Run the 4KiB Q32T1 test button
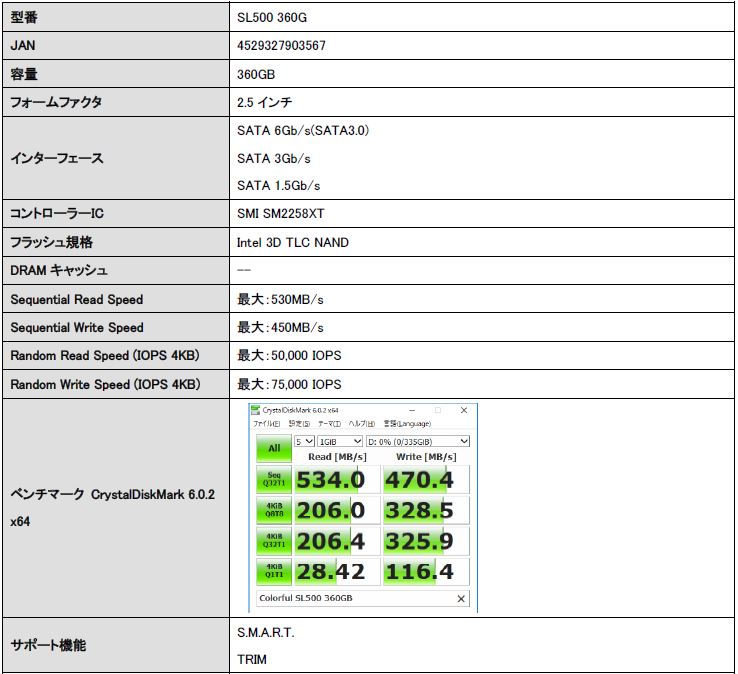Viewport: 738px width, 674px height. click(274, 540)
